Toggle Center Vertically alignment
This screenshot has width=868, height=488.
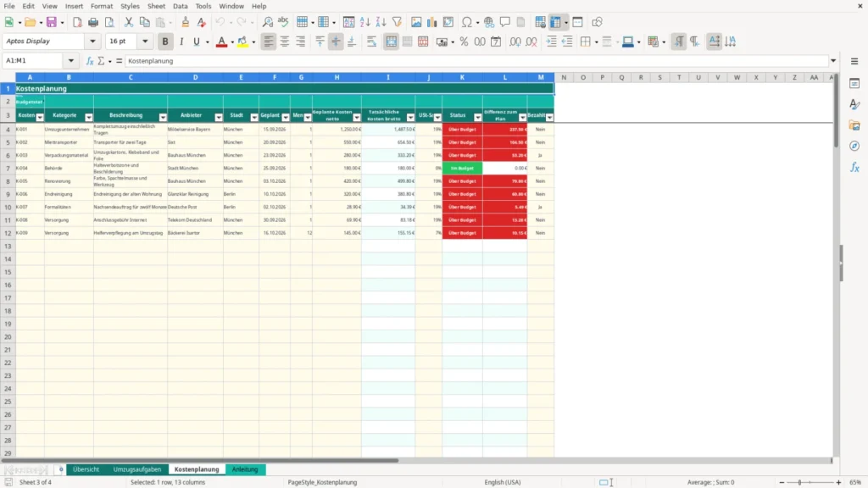[x=336, y=42]
